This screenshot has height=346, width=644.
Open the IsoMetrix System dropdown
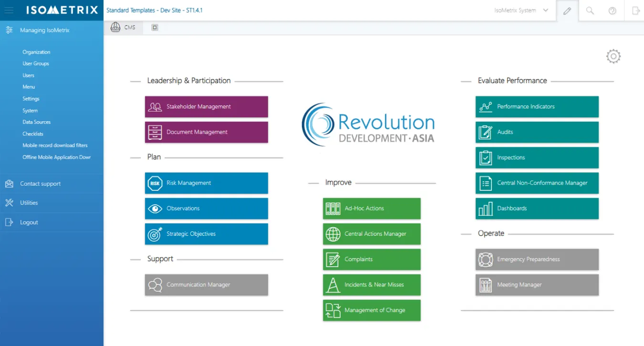click(x=521, y=10)
